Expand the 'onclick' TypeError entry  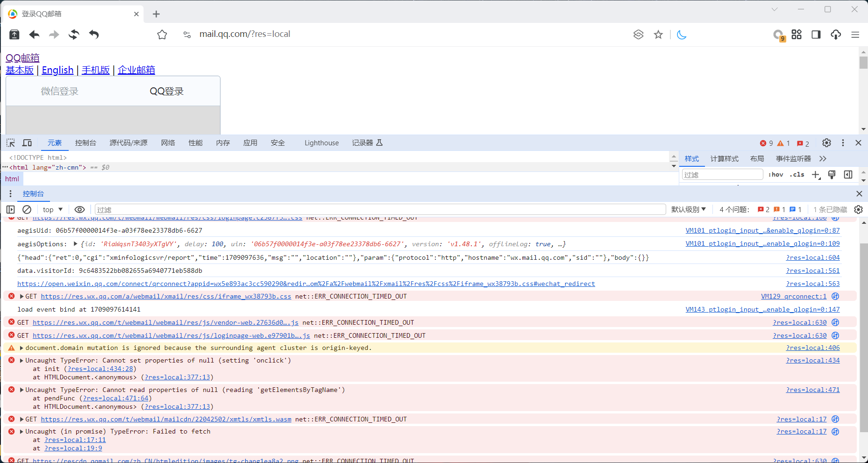coord(21,361)
